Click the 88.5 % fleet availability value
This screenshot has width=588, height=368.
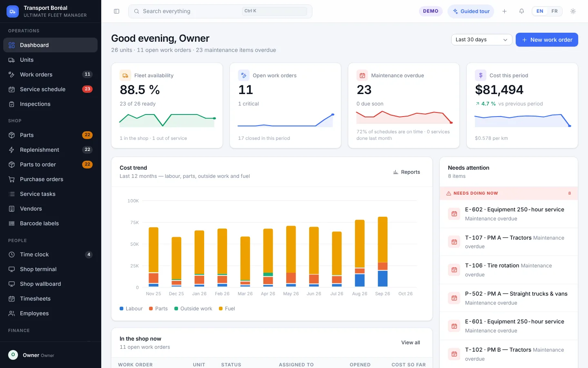pyautogui.click(x=140, y=90)
